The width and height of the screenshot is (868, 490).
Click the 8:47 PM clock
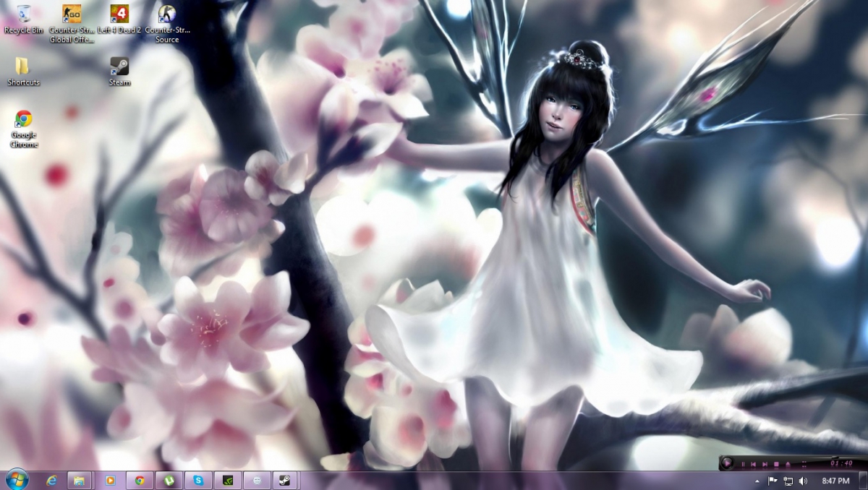tap(835, 481)
